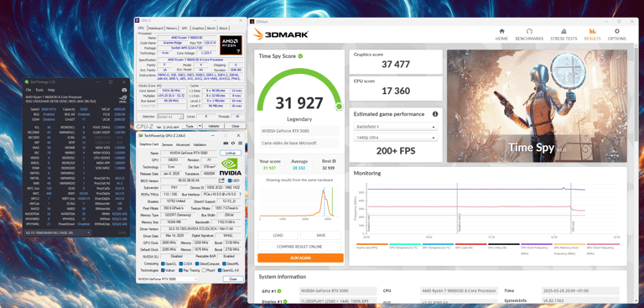Click the GPU Load (%) red legend swatch
This screenshot has width=644, height=308.
[470, 244]
